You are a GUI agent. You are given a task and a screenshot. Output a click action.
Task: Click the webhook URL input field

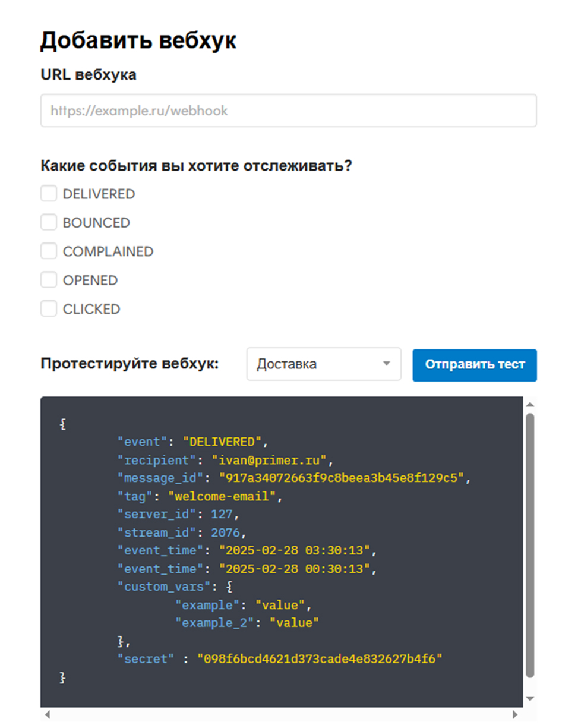click(288, 111)
